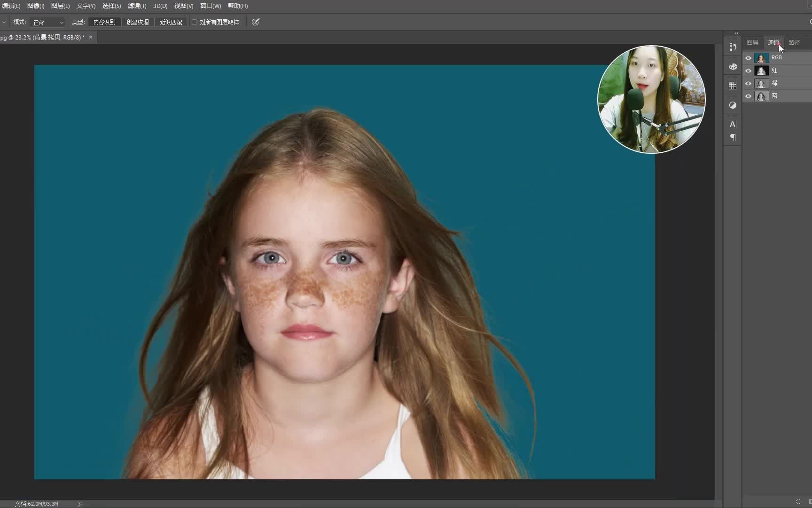Toggle visibility of the 绿 channel
812x508 pixels.
click(x=748, y=84)
